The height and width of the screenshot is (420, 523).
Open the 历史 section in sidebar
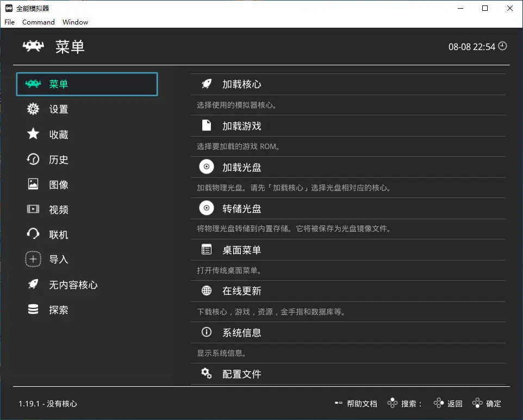59,159
